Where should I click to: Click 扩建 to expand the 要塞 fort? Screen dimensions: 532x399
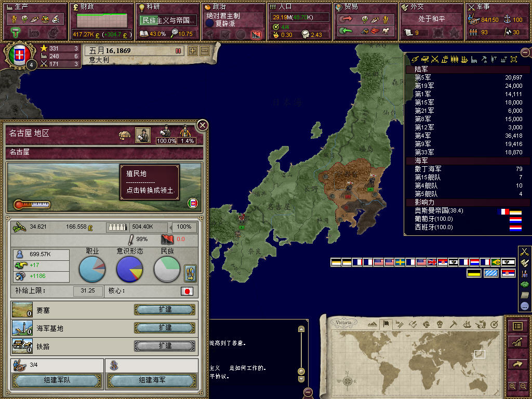pyautogui.click(x=165, y=310)
